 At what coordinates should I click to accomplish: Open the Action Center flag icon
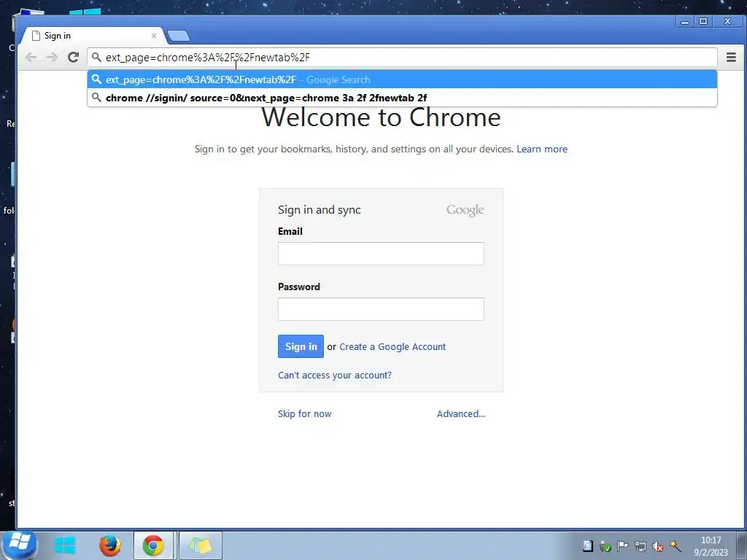click(622, 547)
